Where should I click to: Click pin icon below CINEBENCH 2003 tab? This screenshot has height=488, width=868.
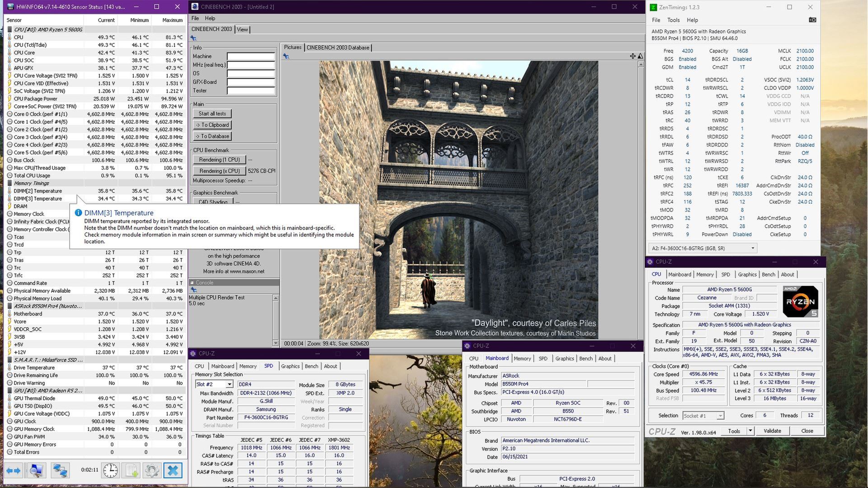pos(193,38)
